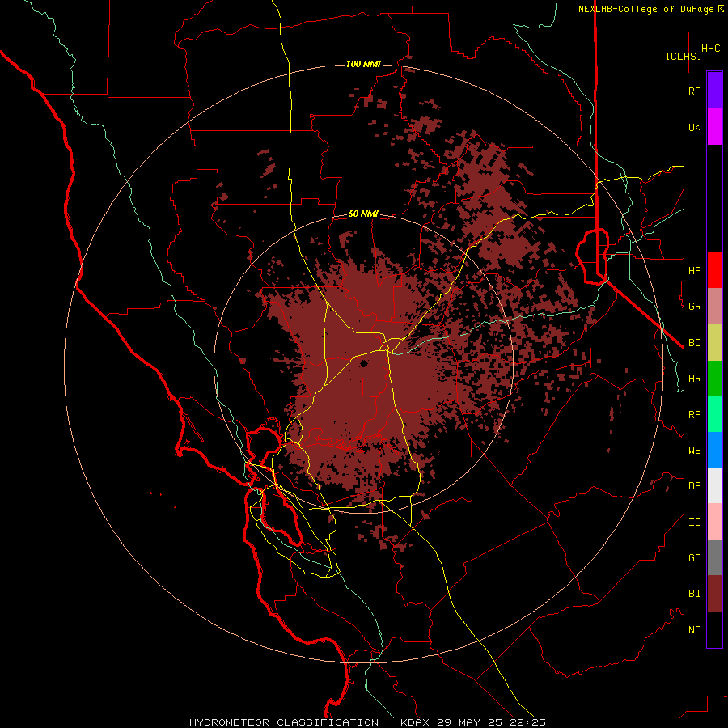Click the black radar site dot at center
The image size is (728, 728).
coord(365,363)
